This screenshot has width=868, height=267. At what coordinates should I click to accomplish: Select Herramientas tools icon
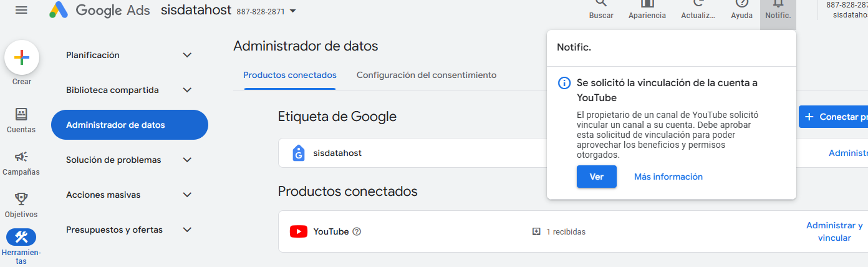(21, 237)
